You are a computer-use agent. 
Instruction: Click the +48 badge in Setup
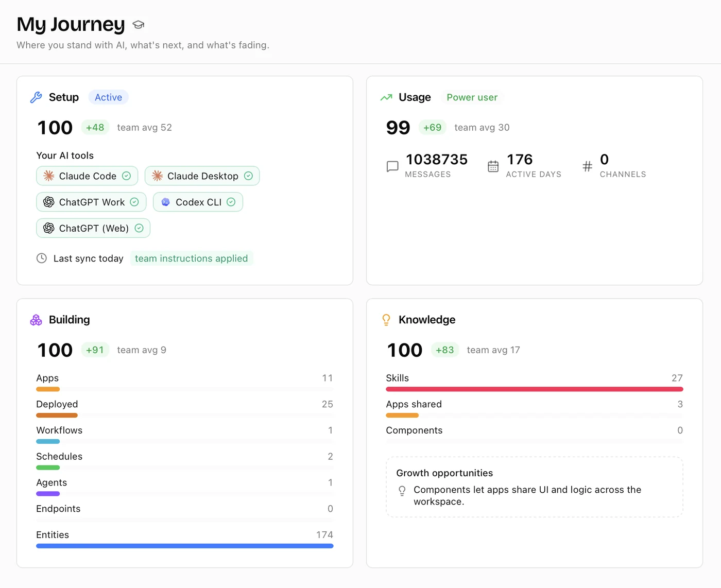[95, 128]
